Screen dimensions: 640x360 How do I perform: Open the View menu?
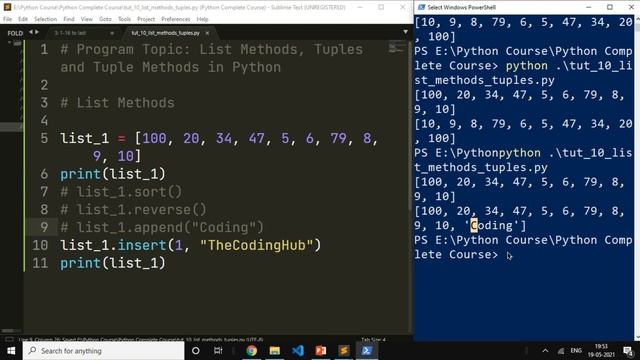87,19
